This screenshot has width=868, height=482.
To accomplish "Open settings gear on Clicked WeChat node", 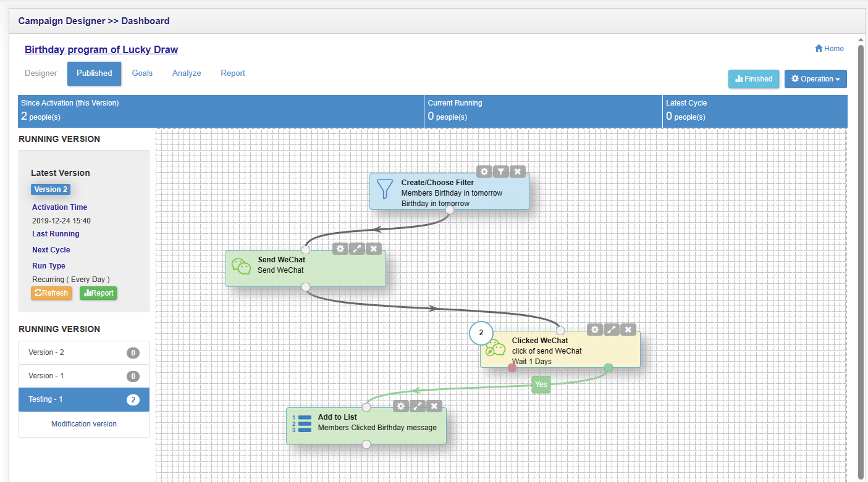I will coord(595,330).
